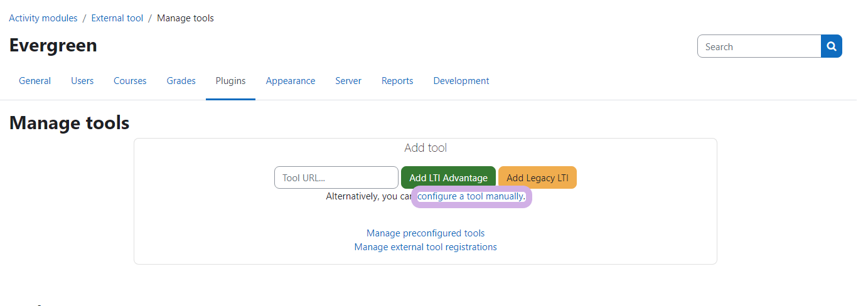Screen dimensions: 868x306
Task: Select the Manage tools breadcrumb item
Action: pos(185,18)
